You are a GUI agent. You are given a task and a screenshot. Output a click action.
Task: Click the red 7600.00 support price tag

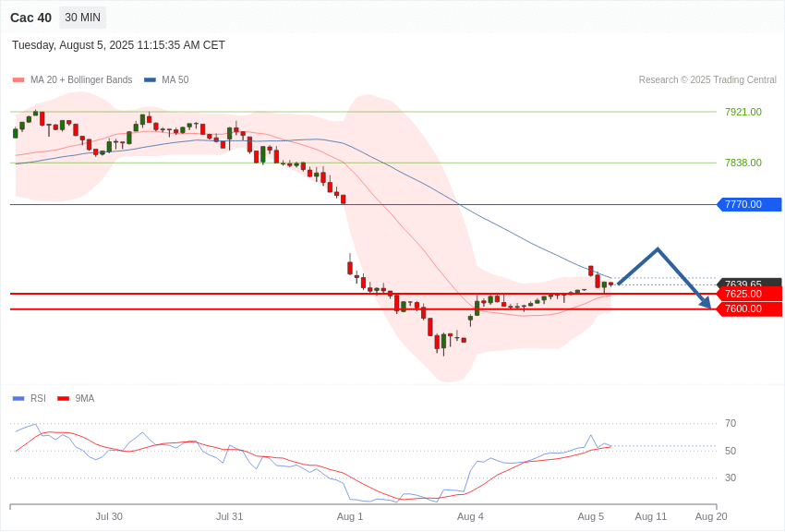pos(750,309)
